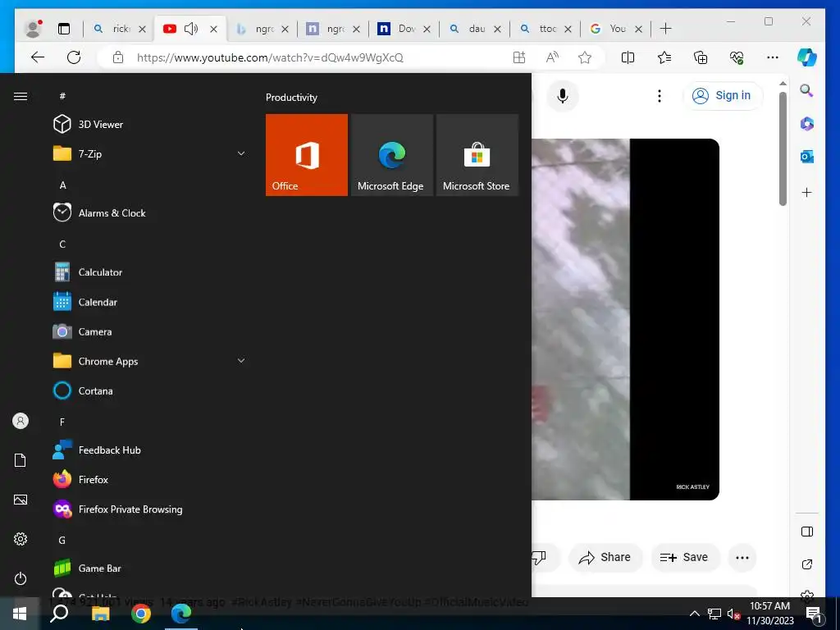Open Edge profile avatar
This screenshot has width=840, height=630.
click(x=34, y=29)
